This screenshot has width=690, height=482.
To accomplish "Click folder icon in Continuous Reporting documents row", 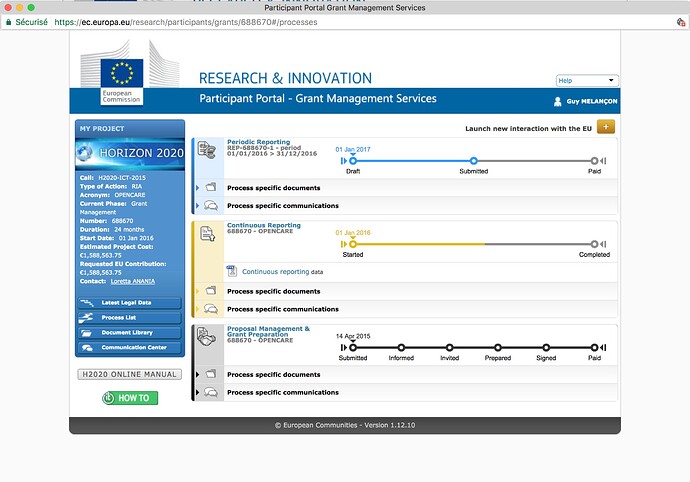I will [211, 291].
